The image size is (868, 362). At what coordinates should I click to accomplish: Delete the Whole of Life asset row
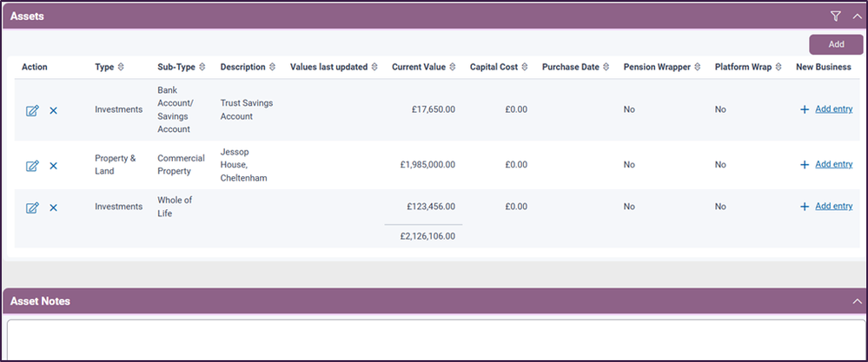pyautogui.click(x=53, y=207)
